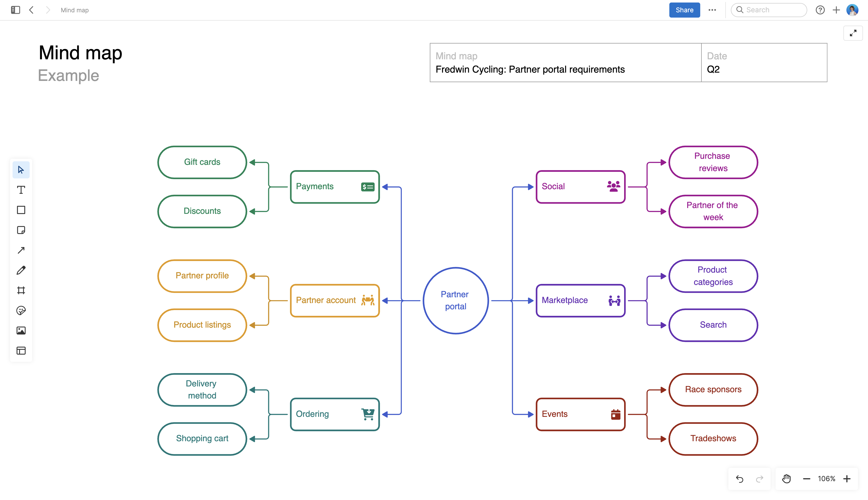Select the Connector arrow tool

(21, 250)
